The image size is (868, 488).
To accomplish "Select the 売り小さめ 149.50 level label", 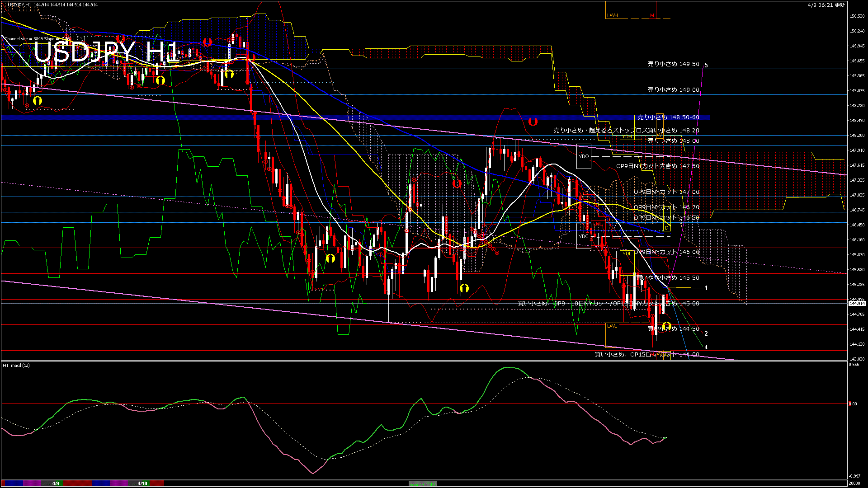I will tap(673, 64).
